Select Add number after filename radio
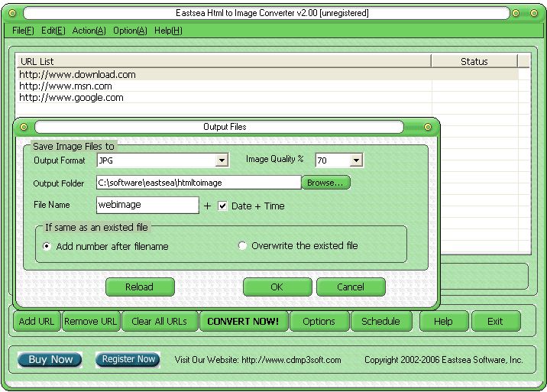This screenshot has height=392, width=547. point(47,246)
